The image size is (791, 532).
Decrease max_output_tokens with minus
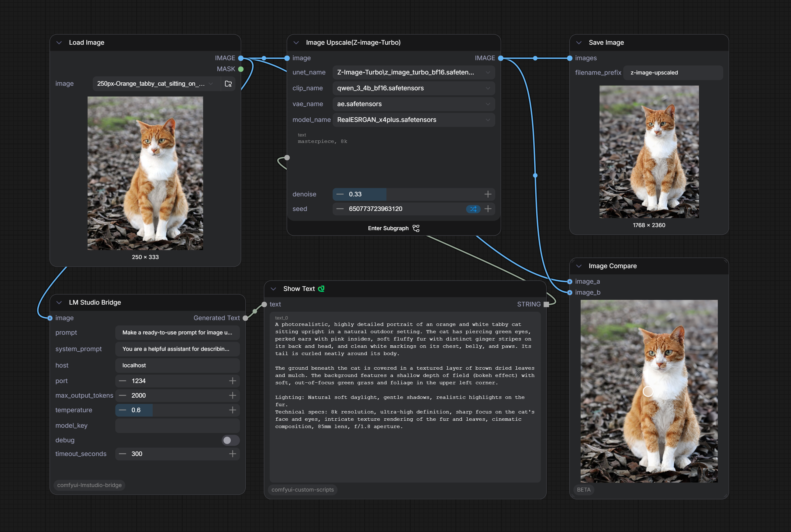click(123, 396)
